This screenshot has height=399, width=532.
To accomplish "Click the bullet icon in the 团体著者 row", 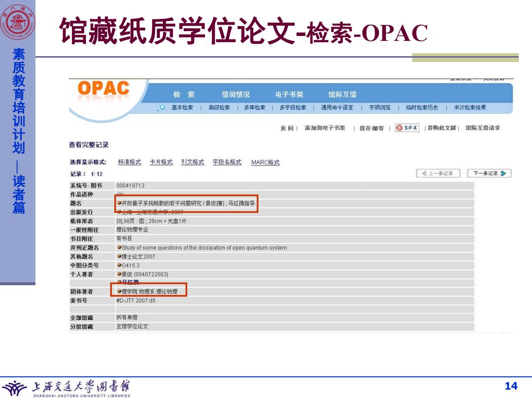I will tap(119, 291).
